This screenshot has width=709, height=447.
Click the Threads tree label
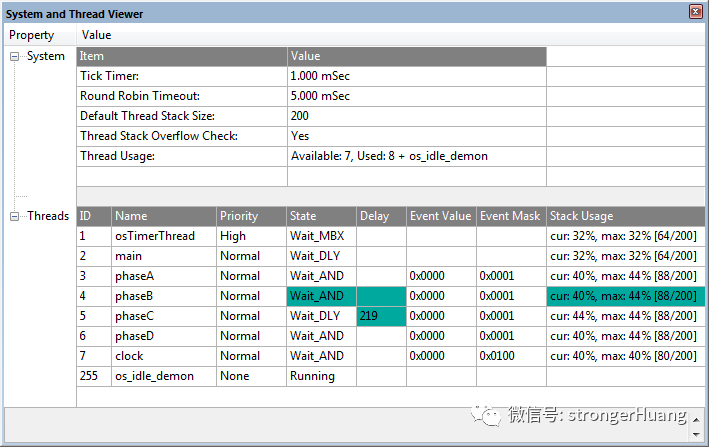[48, 216]
